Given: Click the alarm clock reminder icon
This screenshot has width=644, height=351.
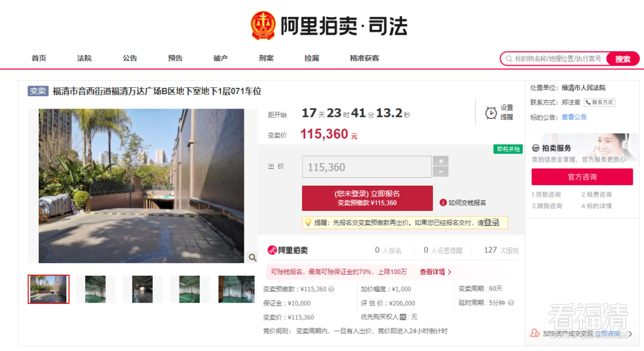Looking at the screenshot, I should point(491,113).
